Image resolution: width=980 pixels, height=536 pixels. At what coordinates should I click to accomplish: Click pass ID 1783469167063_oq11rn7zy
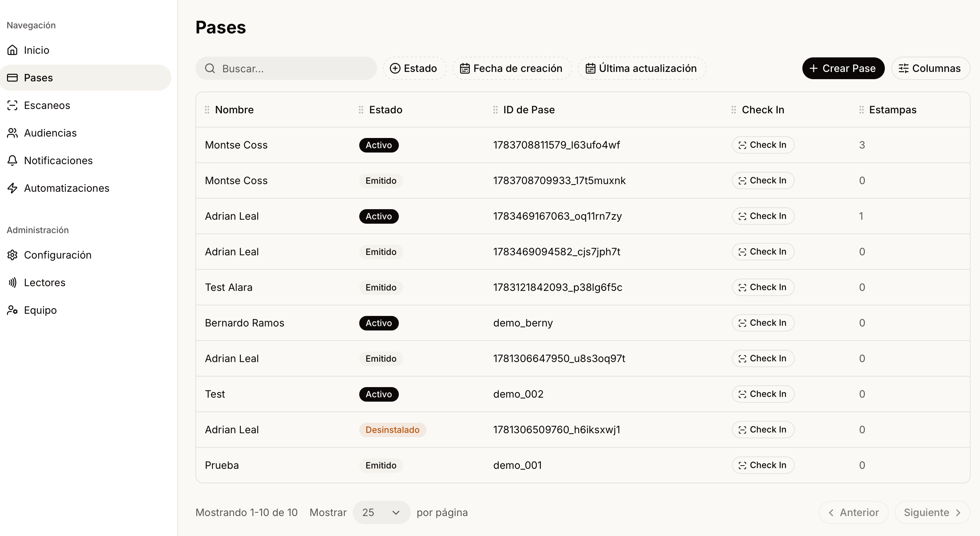tap(557, 216)
